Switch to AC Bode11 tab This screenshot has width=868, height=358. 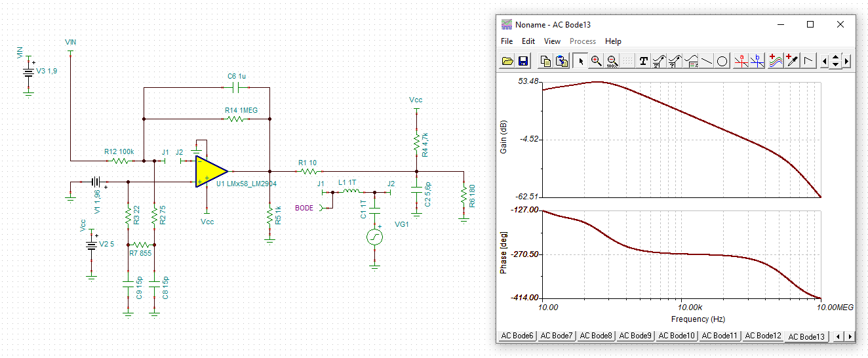tap(720, 336)
